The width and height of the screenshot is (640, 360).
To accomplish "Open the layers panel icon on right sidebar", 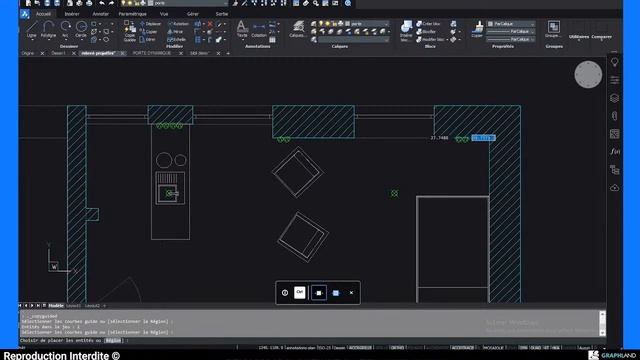I will [614, 98].
